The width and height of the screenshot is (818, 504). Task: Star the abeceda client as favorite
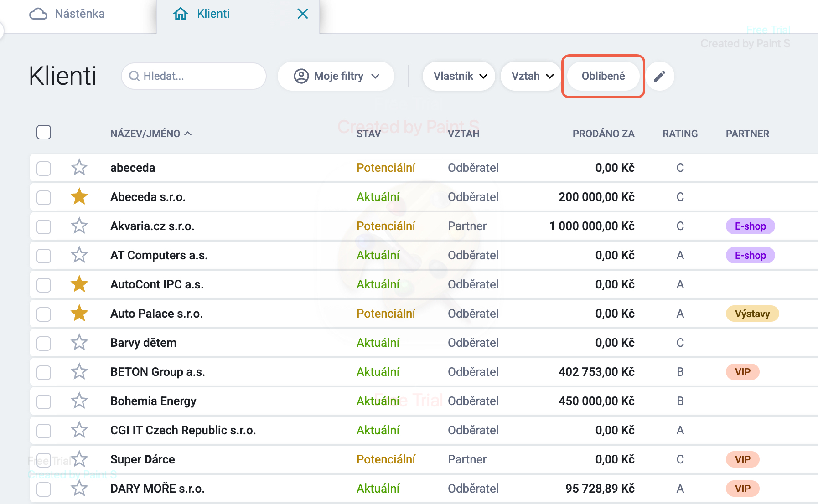coord(79,167)
